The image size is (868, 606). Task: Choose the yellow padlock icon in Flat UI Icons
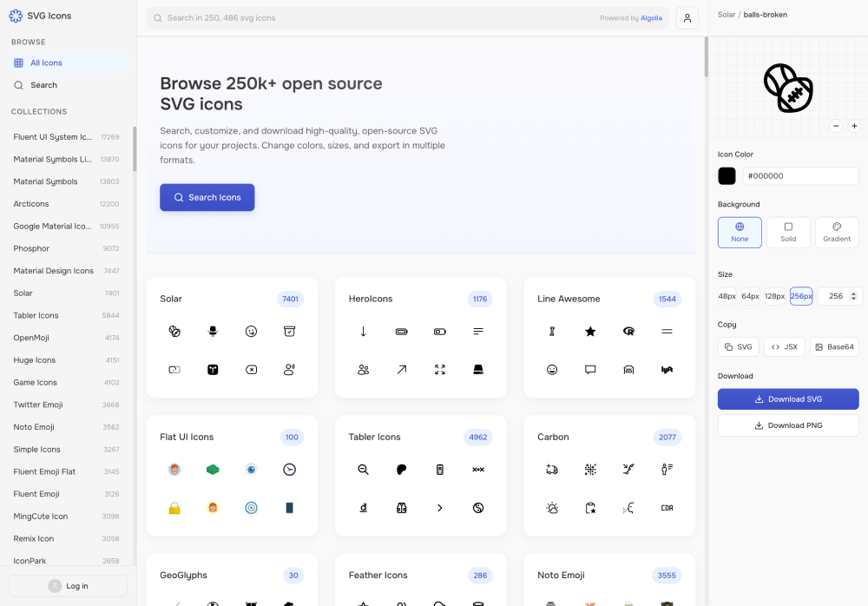coord(174,508)
